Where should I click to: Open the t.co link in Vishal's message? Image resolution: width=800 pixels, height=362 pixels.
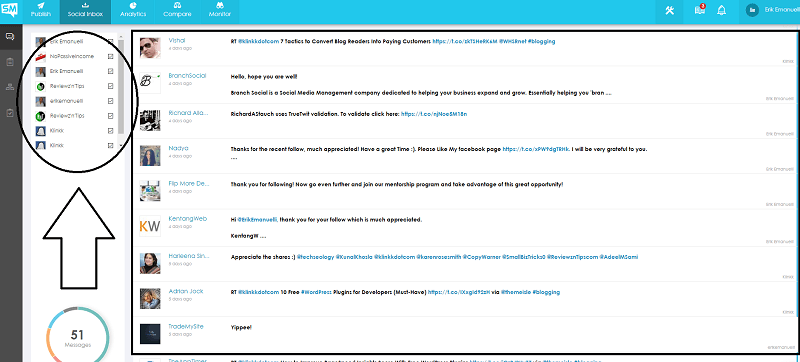(x=465, y=41)
